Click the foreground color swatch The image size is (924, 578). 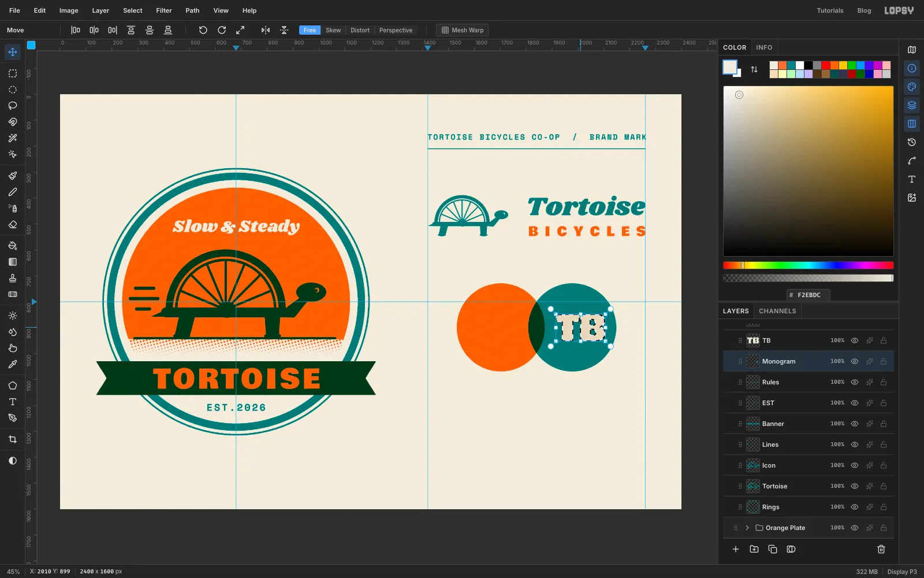730,67
